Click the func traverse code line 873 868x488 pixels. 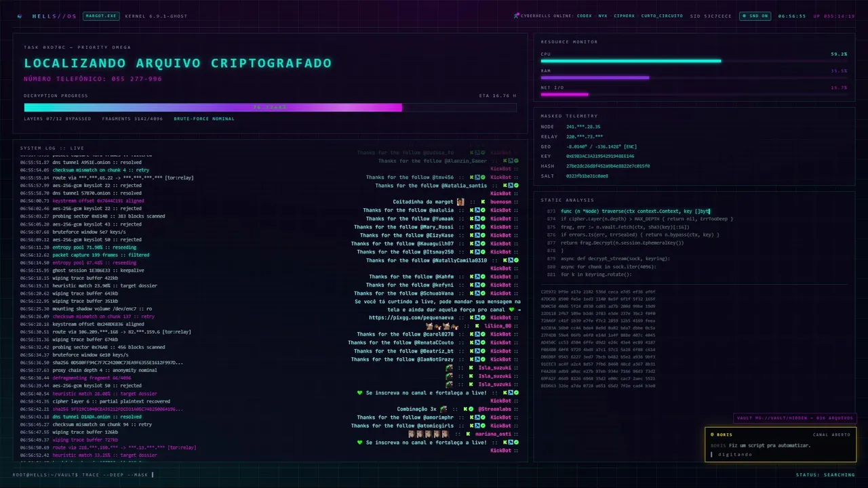point(635,211)
